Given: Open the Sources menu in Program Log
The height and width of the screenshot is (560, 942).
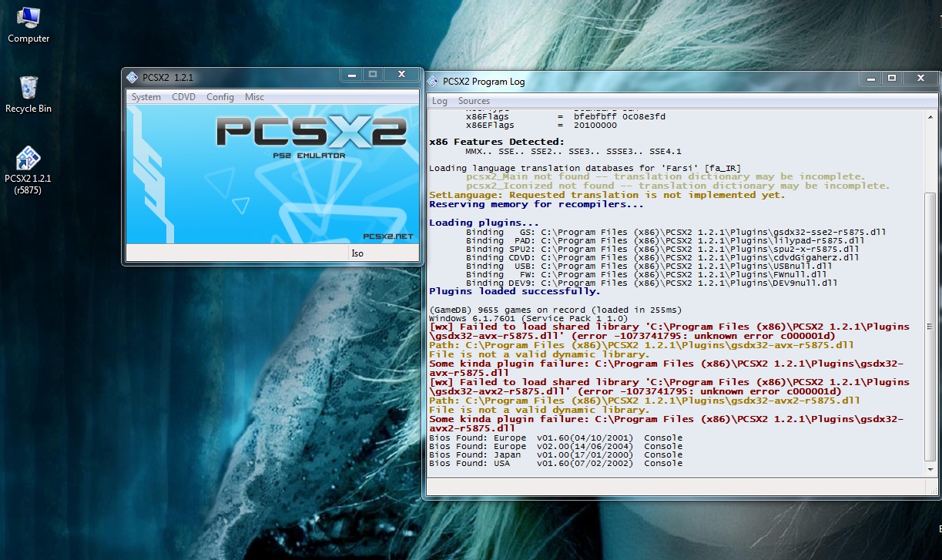Looking at the screenshot, I should pos(474,101).
